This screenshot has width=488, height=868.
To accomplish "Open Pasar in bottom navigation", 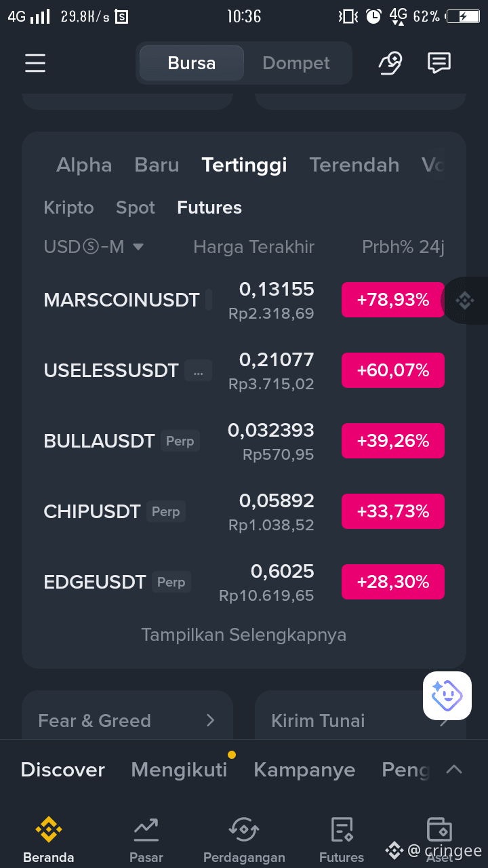I will (146, 840).
